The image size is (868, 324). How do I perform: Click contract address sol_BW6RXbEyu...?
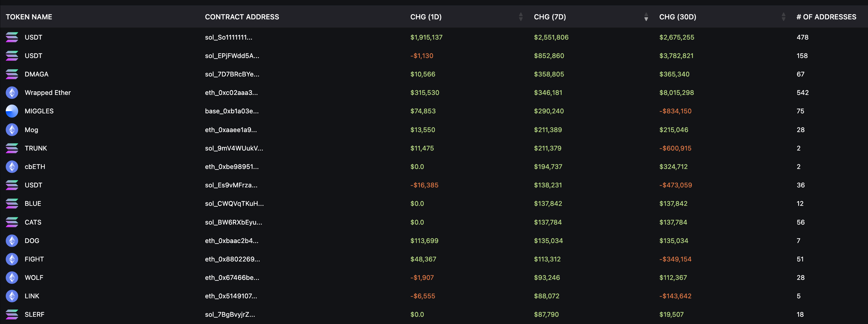click(233, 222)
